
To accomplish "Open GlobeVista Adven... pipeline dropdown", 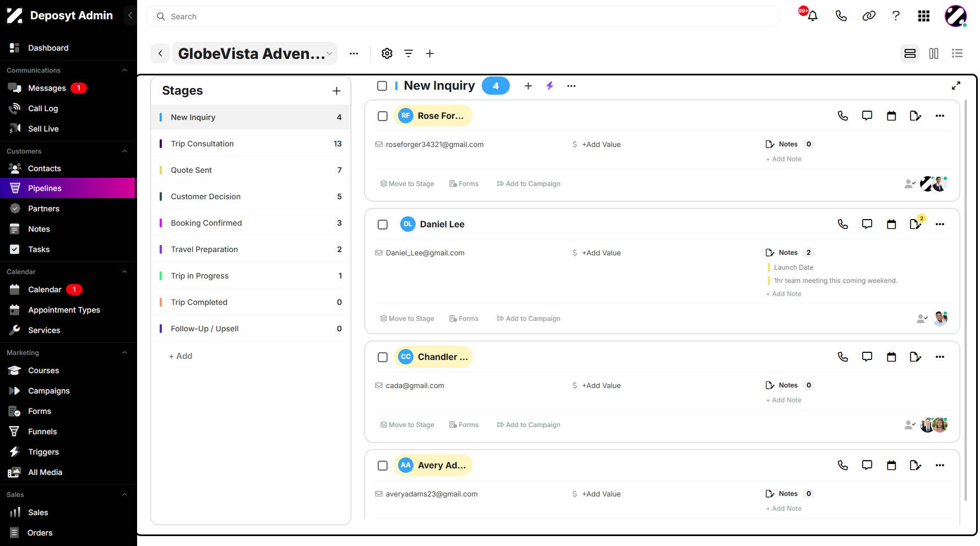I will click(x=255, y=53).
